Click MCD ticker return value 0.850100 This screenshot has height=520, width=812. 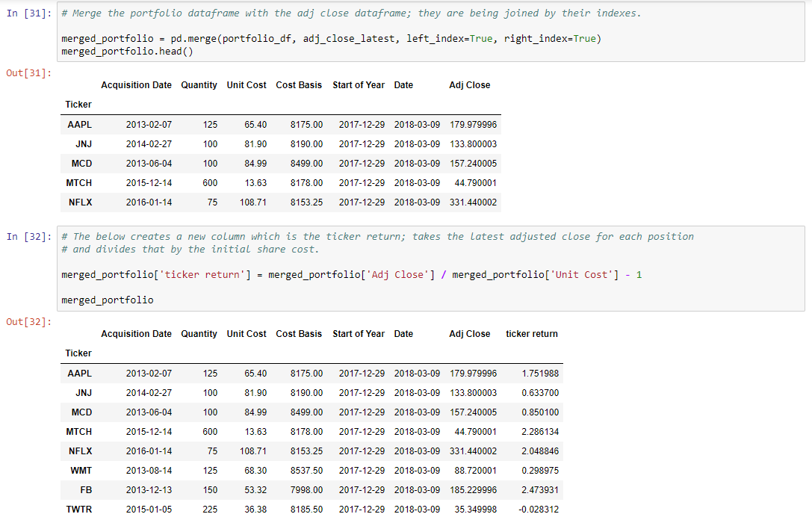point(540,412)
